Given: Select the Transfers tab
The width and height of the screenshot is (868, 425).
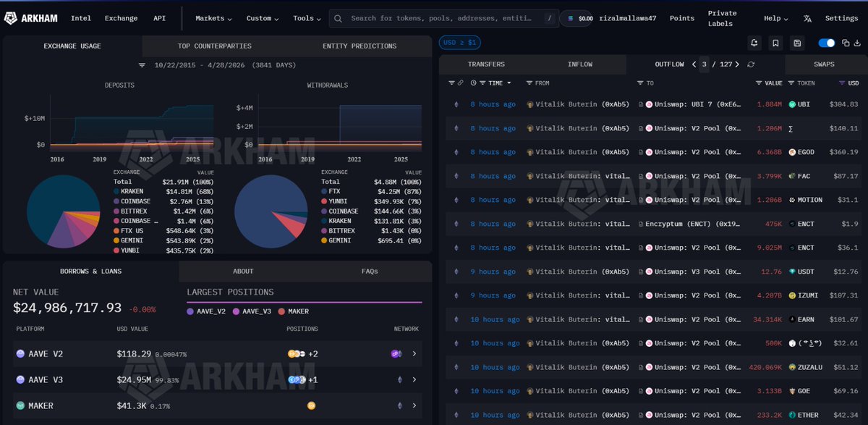Looking at the screenshot, I should coord(486,64).
